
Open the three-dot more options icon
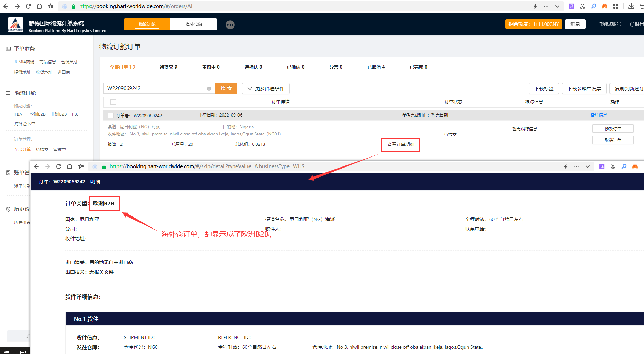230,25
